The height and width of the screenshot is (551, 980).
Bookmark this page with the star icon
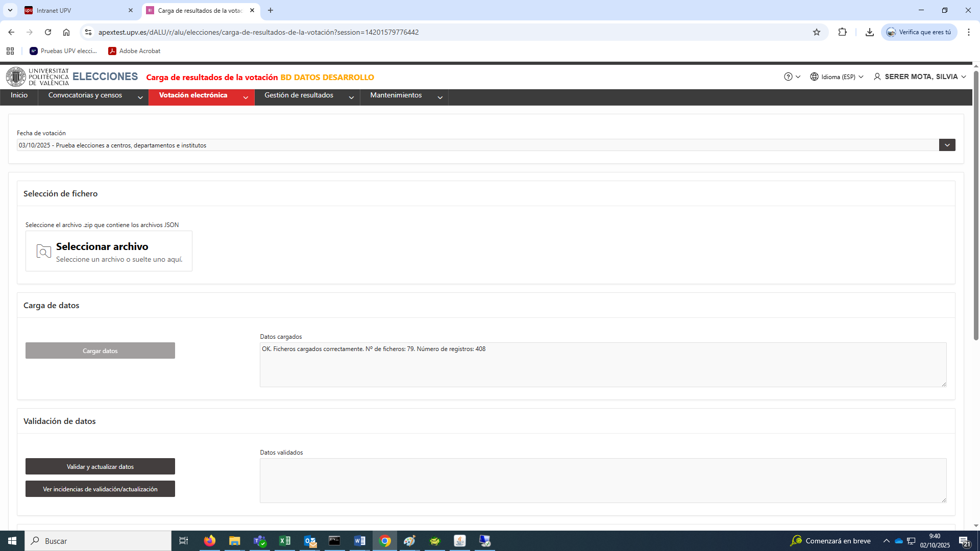pyautogui.click(x=817, y=32)
